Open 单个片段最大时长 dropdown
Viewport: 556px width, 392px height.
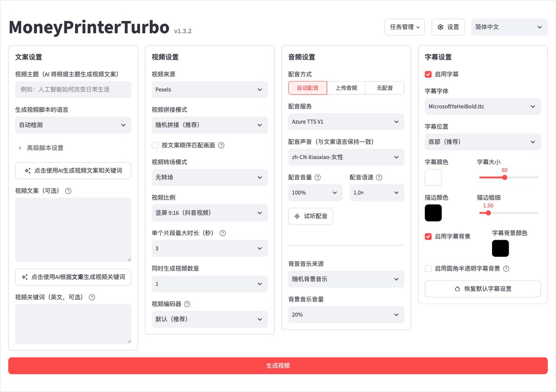(210, 249)
